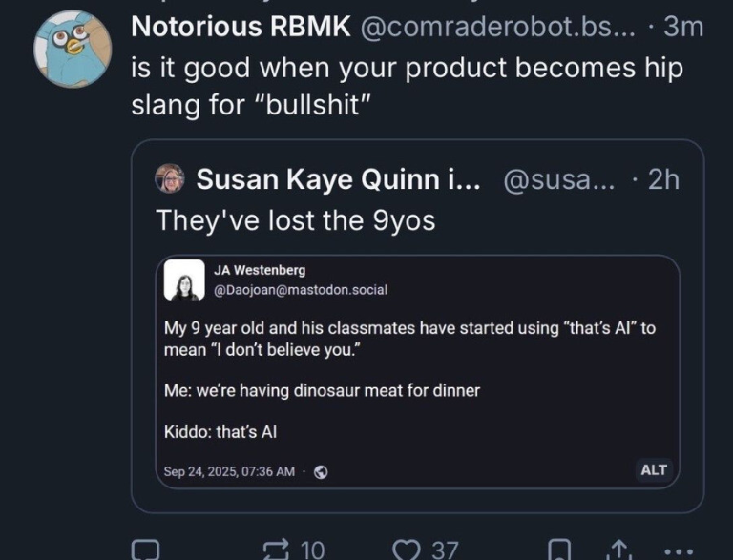Open quoted post "They've lost the 9yos"
Viewport: 733px width, 560px height.
[x=296, y=220]
